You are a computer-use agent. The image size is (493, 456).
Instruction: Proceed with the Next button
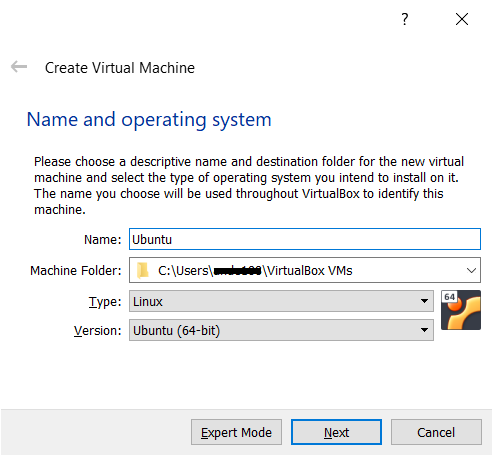tap(336, 432)
